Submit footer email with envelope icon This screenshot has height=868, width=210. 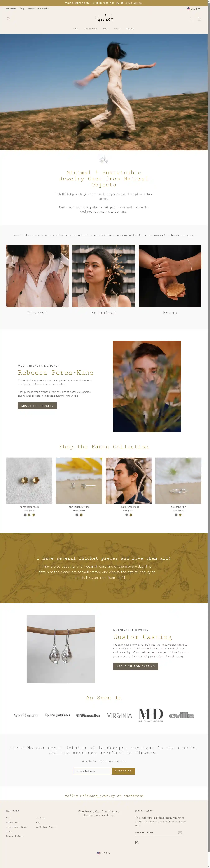[x=180, y=832]
